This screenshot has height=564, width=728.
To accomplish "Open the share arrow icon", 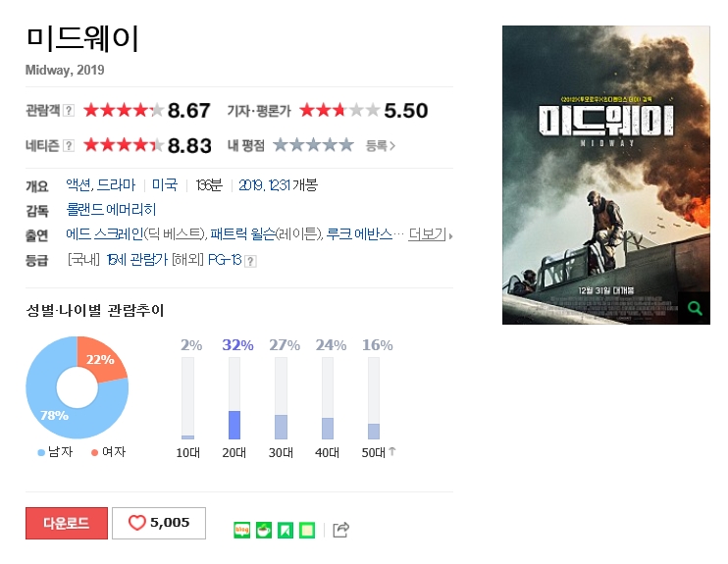I will point(341,530).
